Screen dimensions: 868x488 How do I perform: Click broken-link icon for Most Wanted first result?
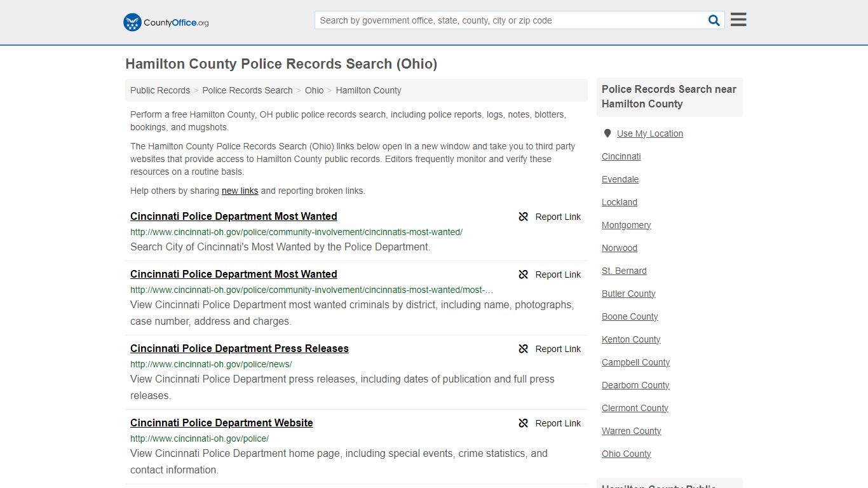524,217
